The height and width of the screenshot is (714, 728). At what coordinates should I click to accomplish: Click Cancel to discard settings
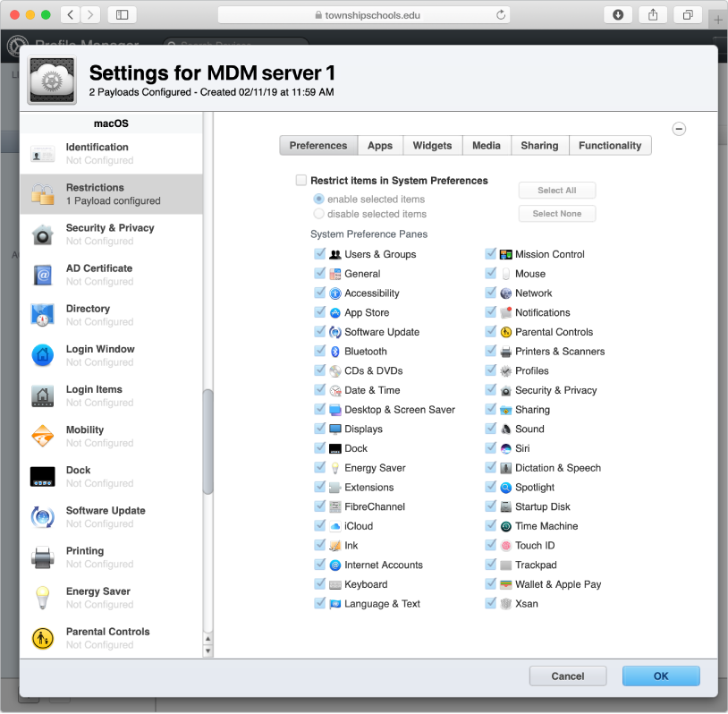point(567,676)
